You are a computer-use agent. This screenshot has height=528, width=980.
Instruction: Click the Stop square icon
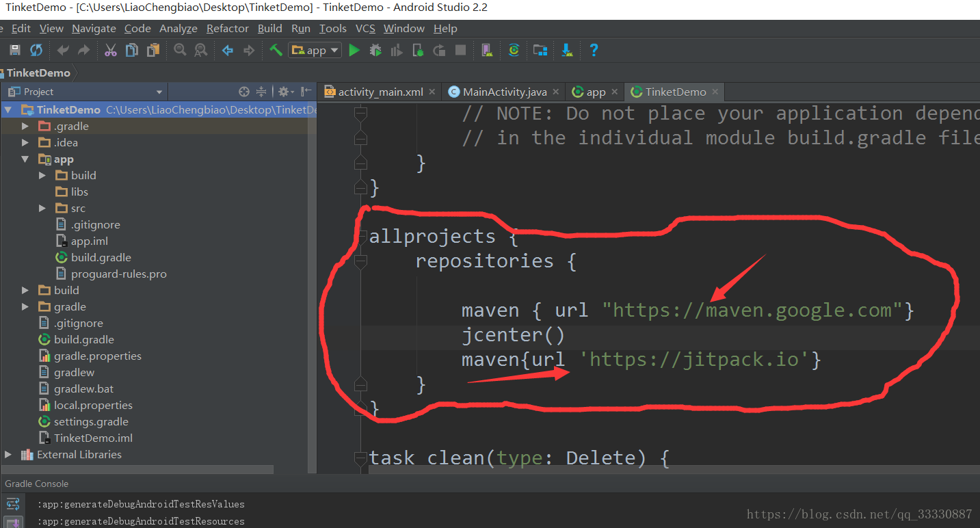click(461, 50)
